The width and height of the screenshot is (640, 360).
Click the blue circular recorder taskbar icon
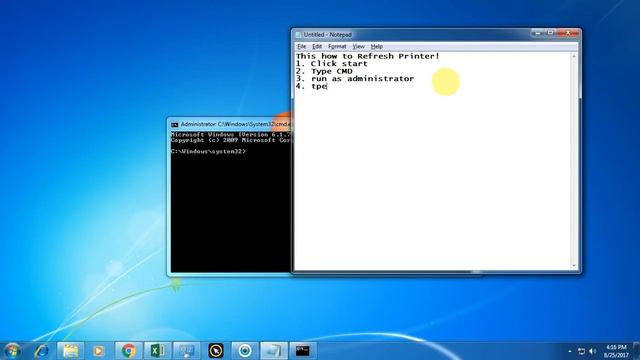point(245,351)
